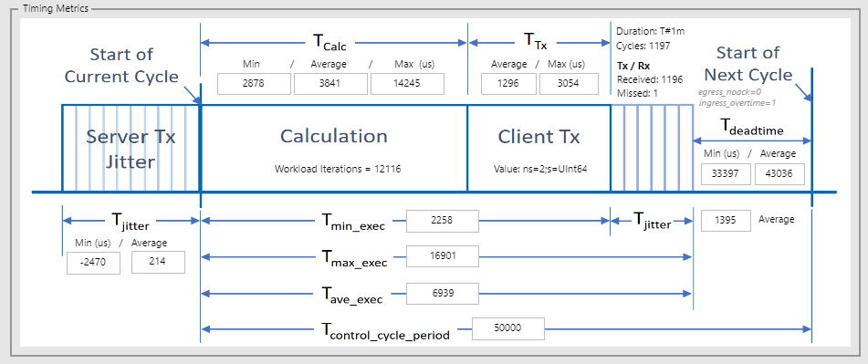868x364 pixels.
Task: Click the 'Workload Iterations = 12116' text
Action: coord(338,170)
